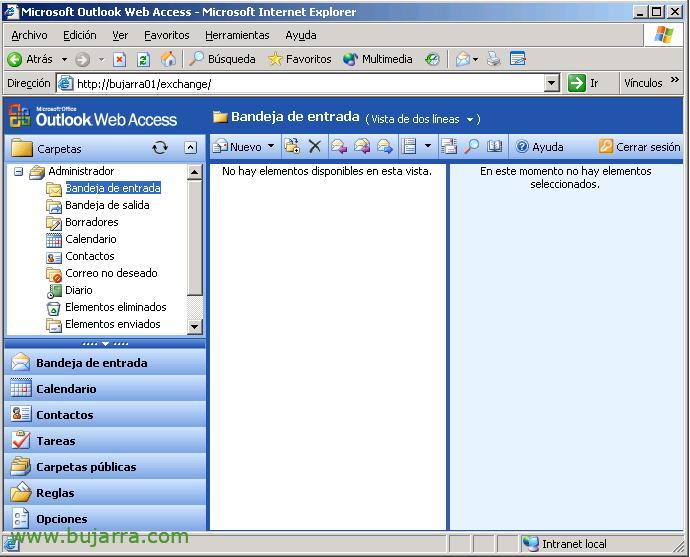The height and width of the screenshot is (557, 690).
Task: Select Bandeja de entrada in folder tree
Action: tap(113, 188)
